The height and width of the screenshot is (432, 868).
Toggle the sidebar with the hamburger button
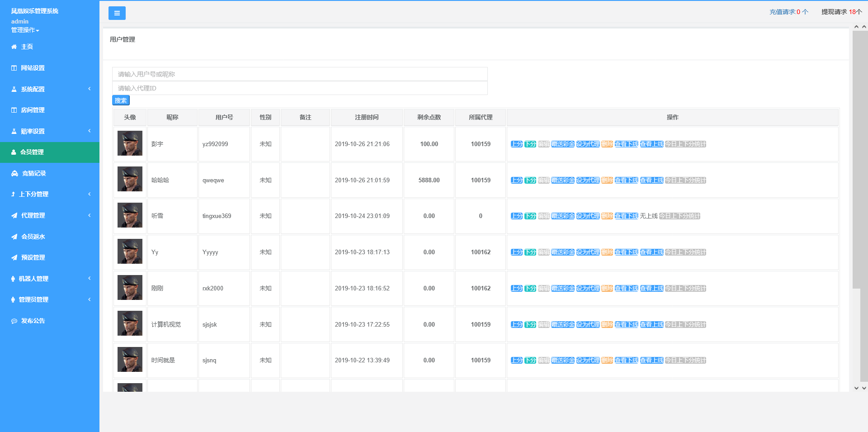[117, 13]
